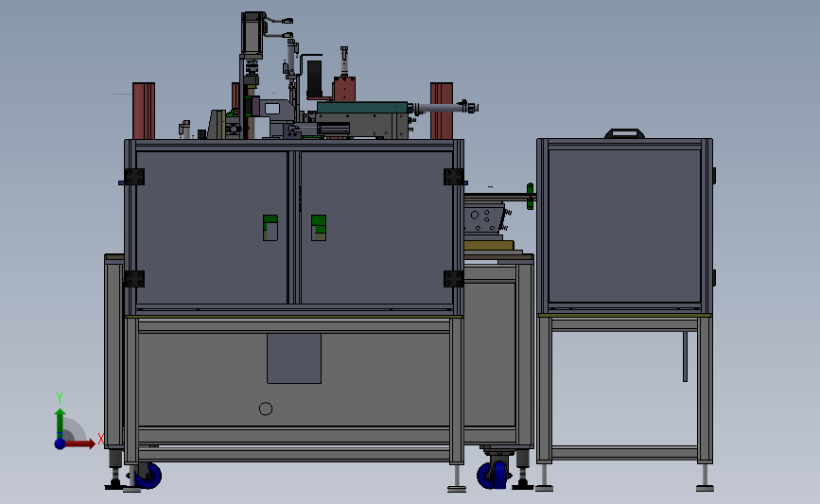Select the left cabinet door panel
This screenshot has width=820, height=504.
[x=212, y=228]
